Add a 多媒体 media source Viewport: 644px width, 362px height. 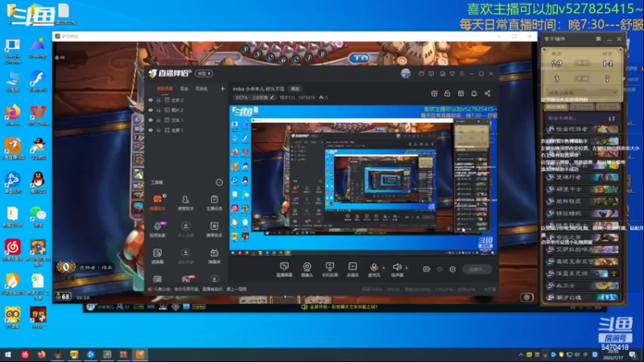click(x=353, y=269)
